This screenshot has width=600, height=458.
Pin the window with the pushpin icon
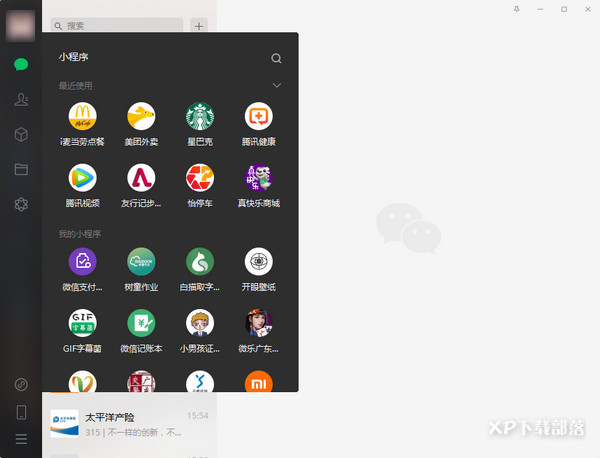[x=517, y=9]
